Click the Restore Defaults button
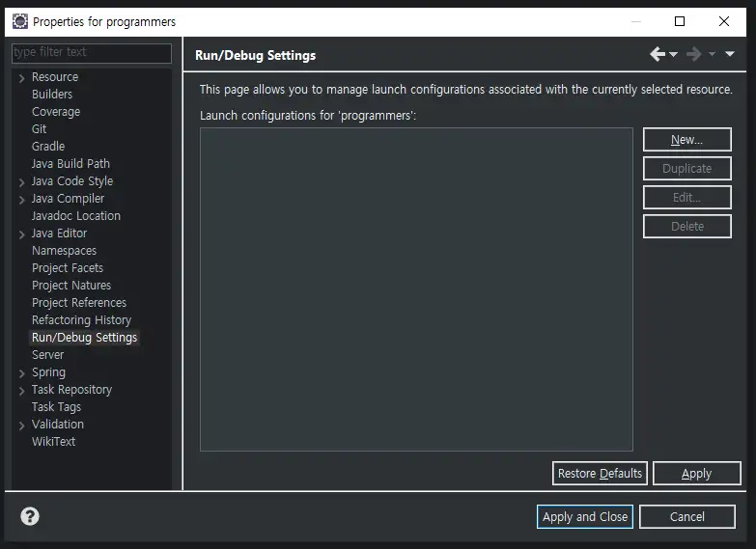 [x=600, y=474]
